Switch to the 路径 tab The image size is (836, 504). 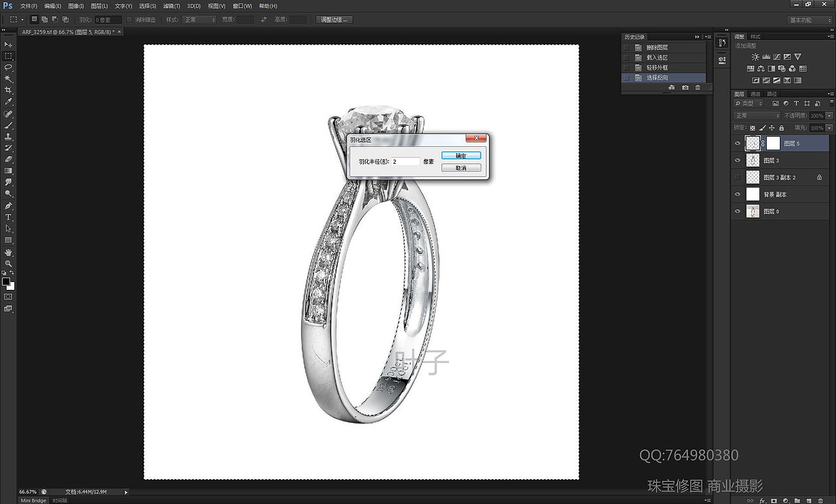tap(772, 94)
